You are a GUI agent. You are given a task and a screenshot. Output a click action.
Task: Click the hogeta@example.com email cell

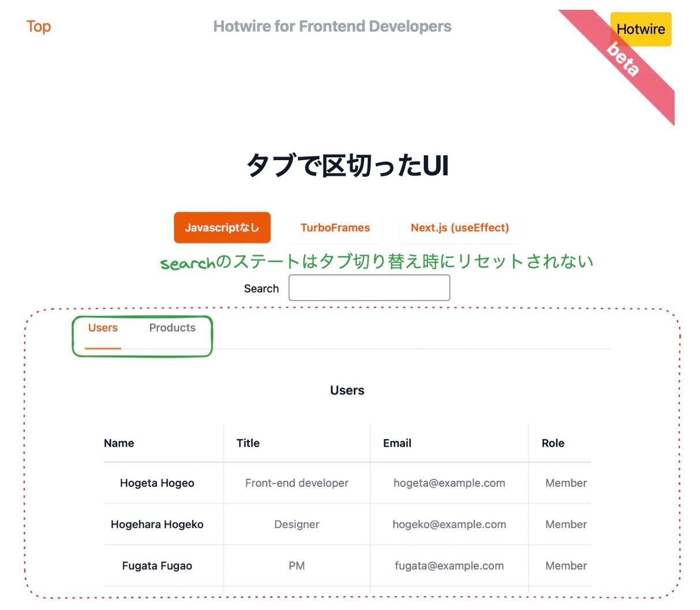tap(449, 483)
